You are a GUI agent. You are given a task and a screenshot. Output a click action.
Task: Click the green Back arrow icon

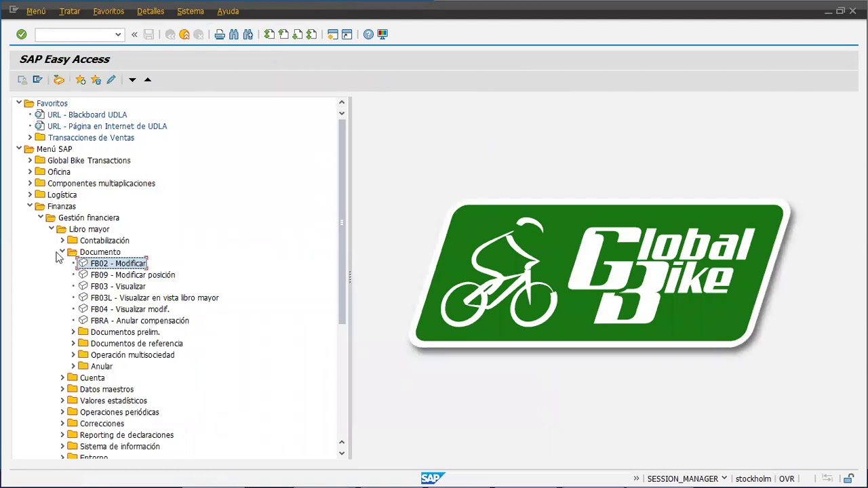click(170, 35)
